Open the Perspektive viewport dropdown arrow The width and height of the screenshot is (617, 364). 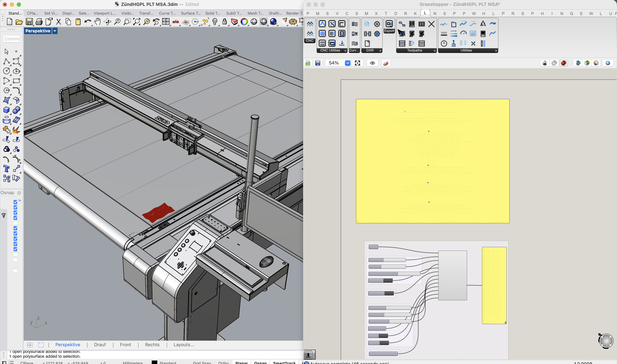pyautogui.click(x=55, y=31)
